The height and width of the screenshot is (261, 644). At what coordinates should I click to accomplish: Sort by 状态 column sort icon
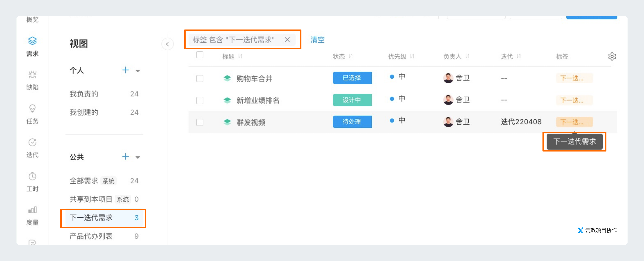click(350, 57)
